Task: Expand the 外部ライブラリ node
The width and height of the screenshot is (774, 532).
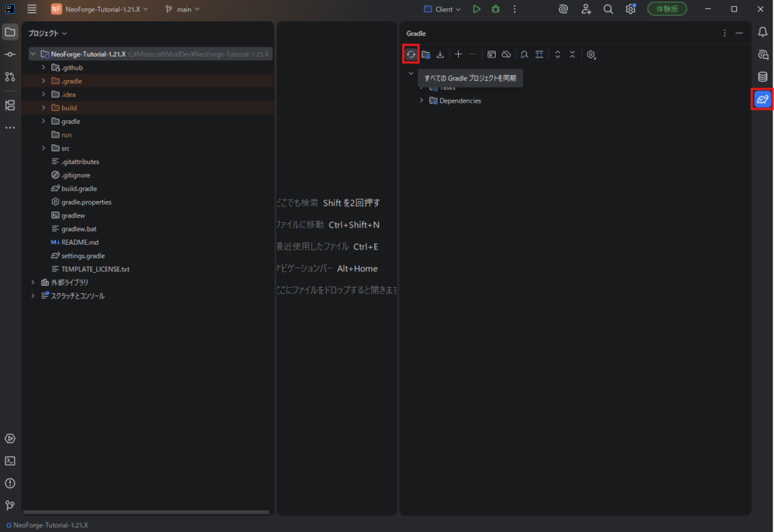Action: click(33, 283)
